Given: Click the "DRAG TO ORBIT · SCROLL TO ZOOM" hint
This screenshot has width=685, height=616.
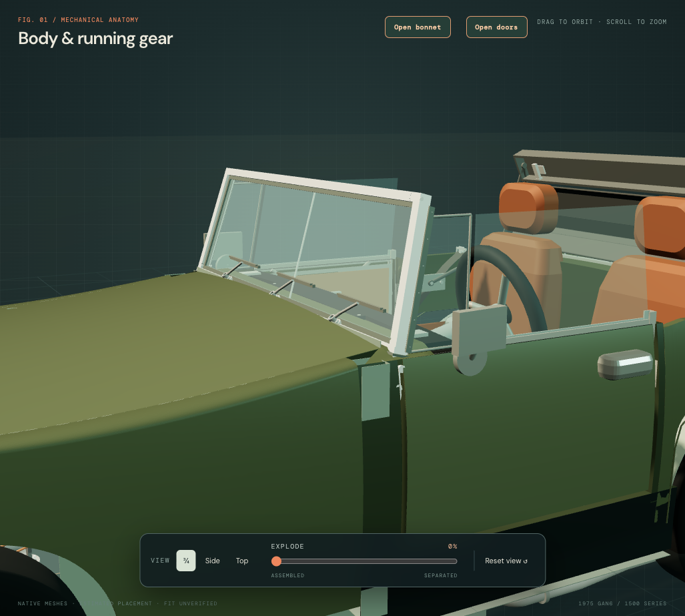Looking at the screenshot, I should 602,22.
